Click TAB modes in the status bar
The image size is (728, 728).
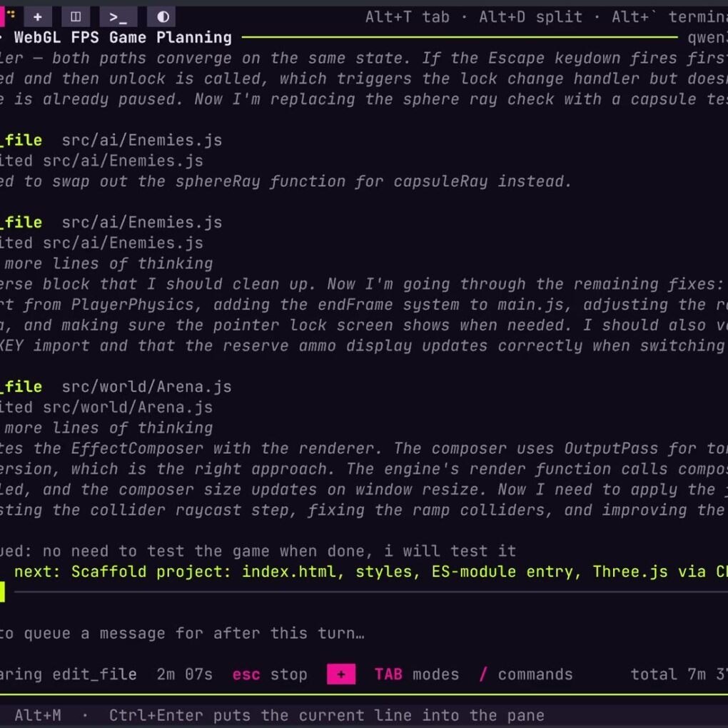(417, 674)
